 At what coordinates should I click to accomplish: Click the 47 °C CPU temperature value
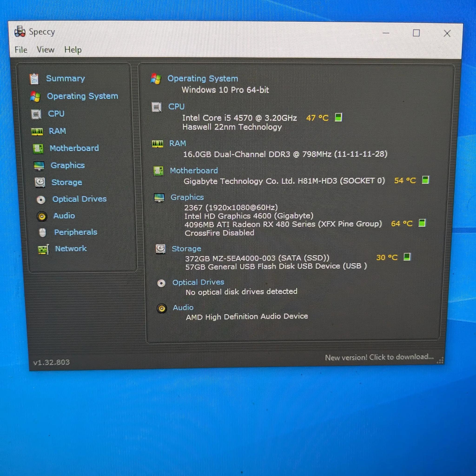pyautogui.click(x=317, y=118)
